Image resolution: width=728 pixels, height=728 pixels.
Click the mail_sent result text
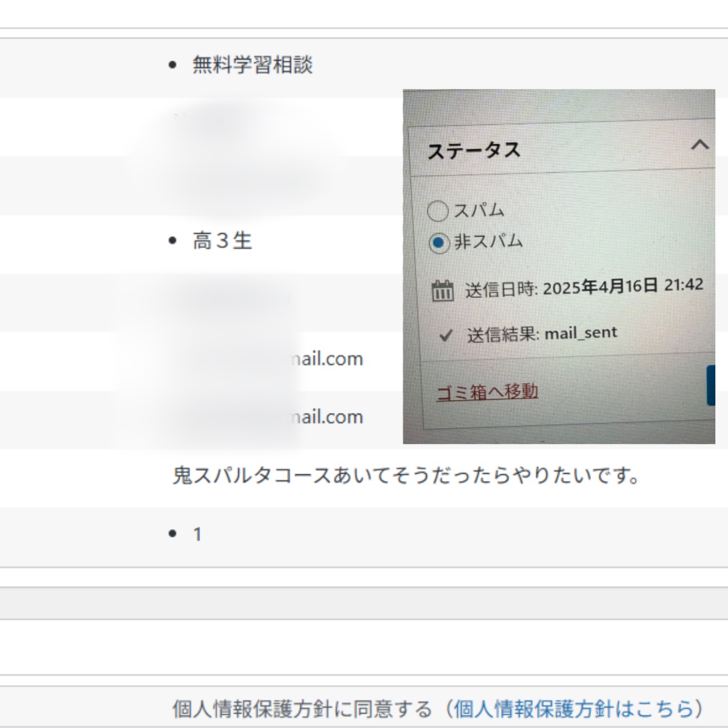[581, 333]
